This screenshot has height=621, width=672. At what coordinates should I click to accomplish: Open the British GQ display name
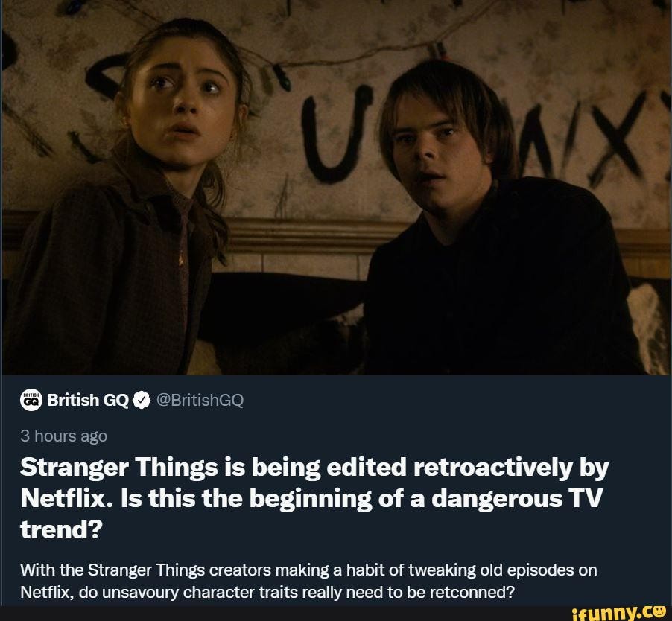[88, 400]
